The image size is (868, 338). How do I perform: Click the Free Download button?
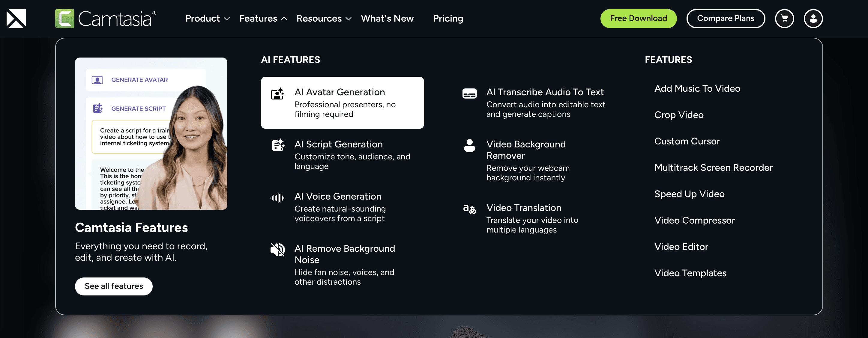[x=638, y=19]
